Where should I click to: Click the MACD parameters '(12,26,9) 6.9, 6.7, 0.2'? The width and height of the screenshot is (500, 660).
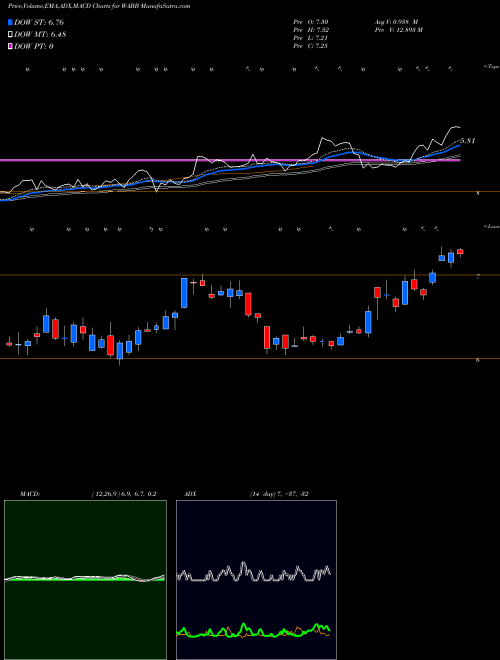(x=124, y=494)
